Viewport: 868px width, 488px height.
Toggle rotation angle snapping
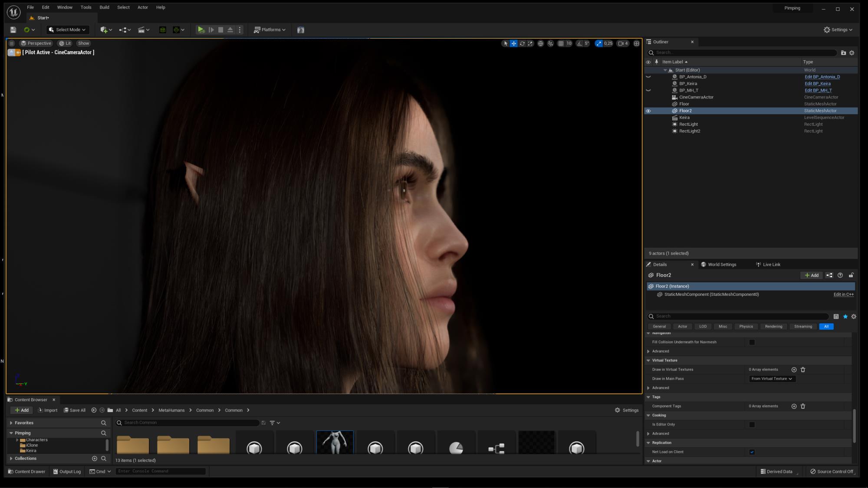pyautogui.click(x=579, y=43)
